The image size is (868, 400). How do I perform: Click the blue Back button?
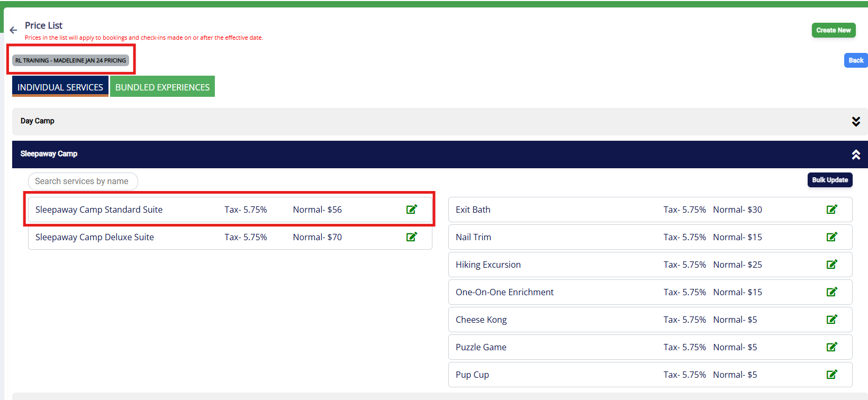point(856,60)
